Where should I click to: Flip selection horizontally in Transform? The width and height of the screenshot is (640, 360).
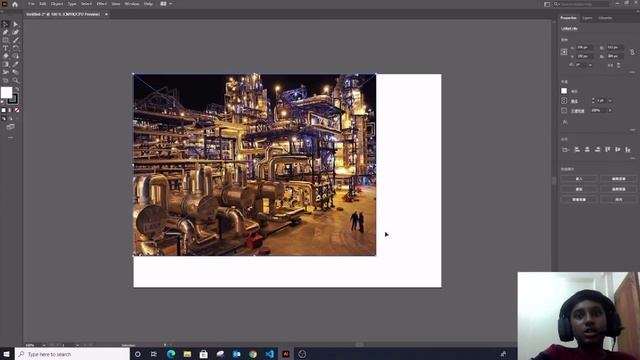point(611,65)
